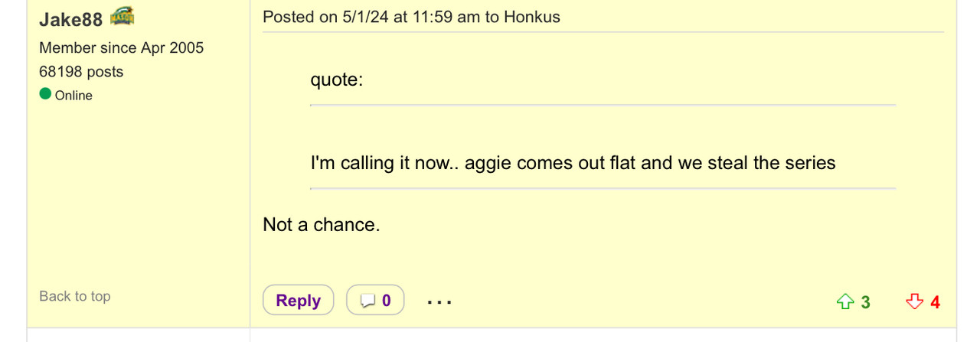980x342 pixels.
Task: Open Jake88's user profile
Action: (x=70, y=18)
